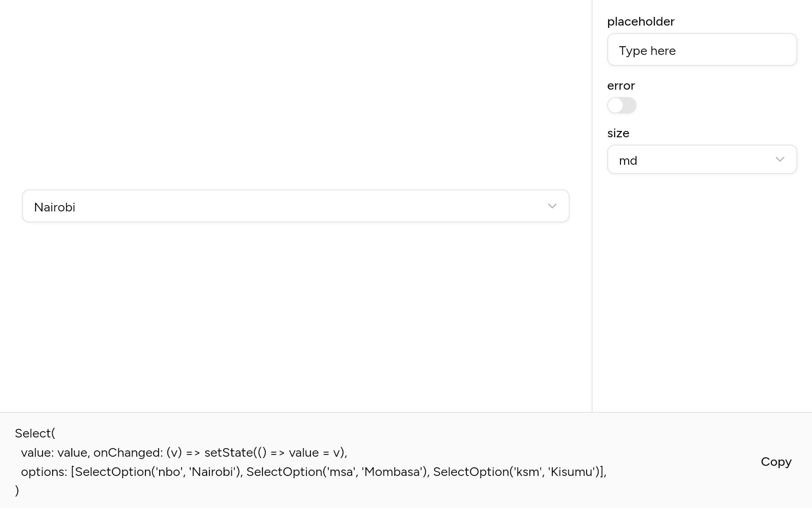Focus the placeholder input field

coord(702,49)
